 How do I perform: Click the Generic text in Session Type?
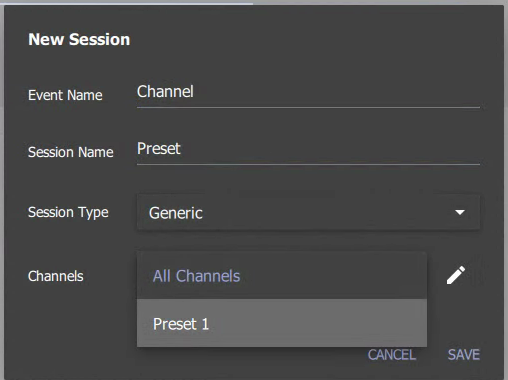(x=176, y=213)
